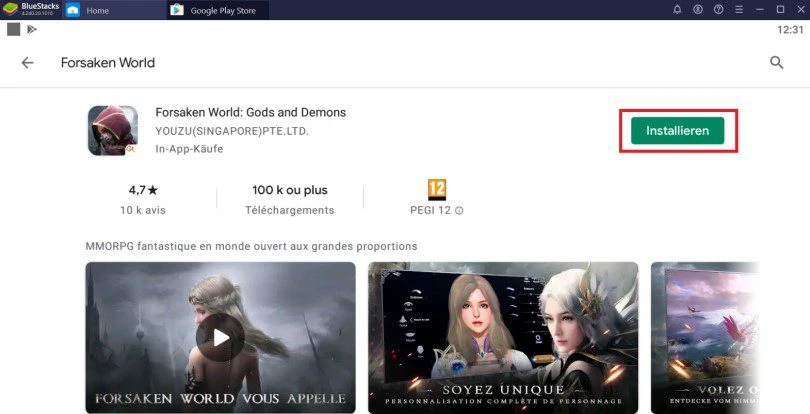Screen dimensions: 810x414
Task: Click the PEGI 12 rating badge
Action: [437, 190]
